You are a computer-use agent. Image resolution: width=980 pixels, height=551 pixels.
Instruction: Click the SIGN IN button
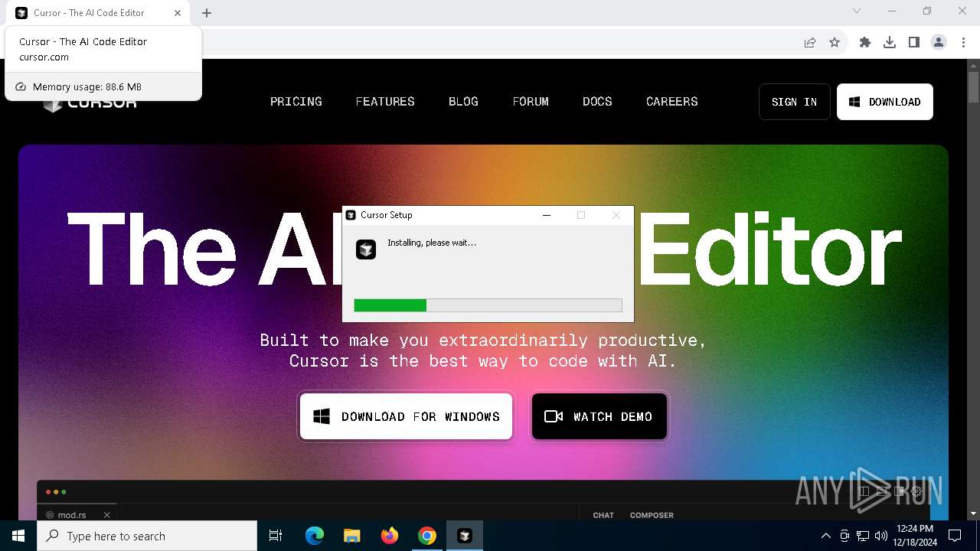point(794,102)
